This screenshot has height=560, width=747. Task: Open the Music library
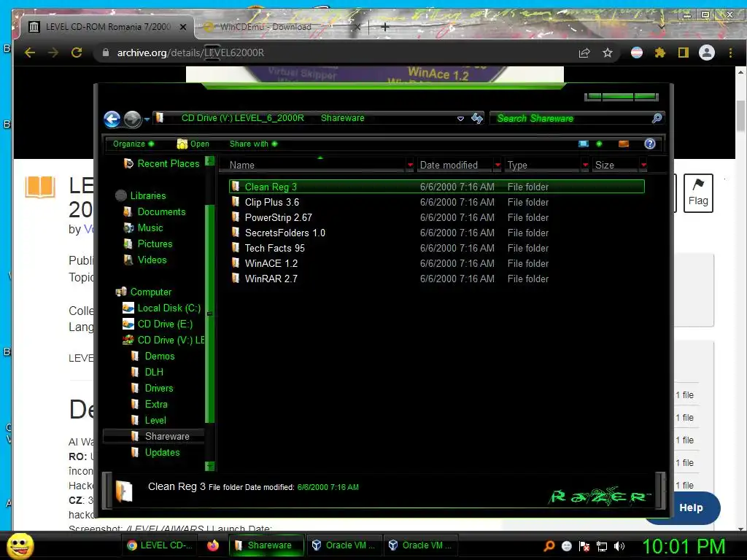pos(143,227)
